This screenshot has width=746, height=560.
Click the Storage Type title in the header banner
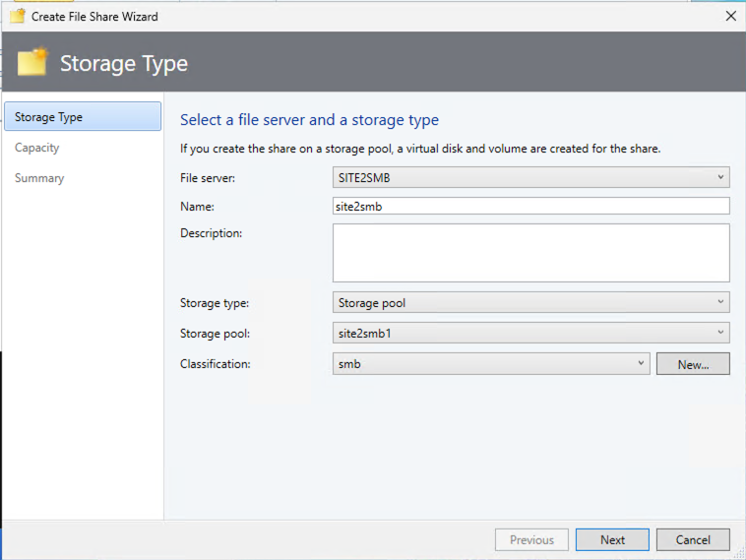pos(124,64)
